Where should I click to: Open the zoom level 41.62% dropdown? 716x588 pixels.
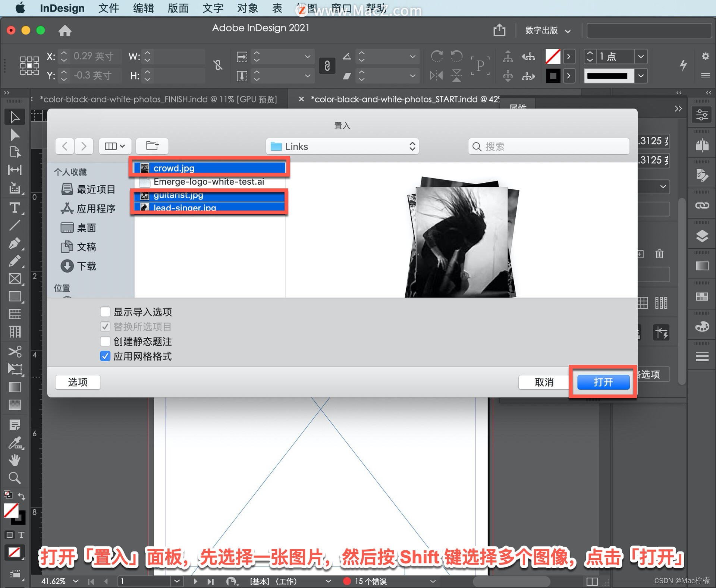(76, 581)
